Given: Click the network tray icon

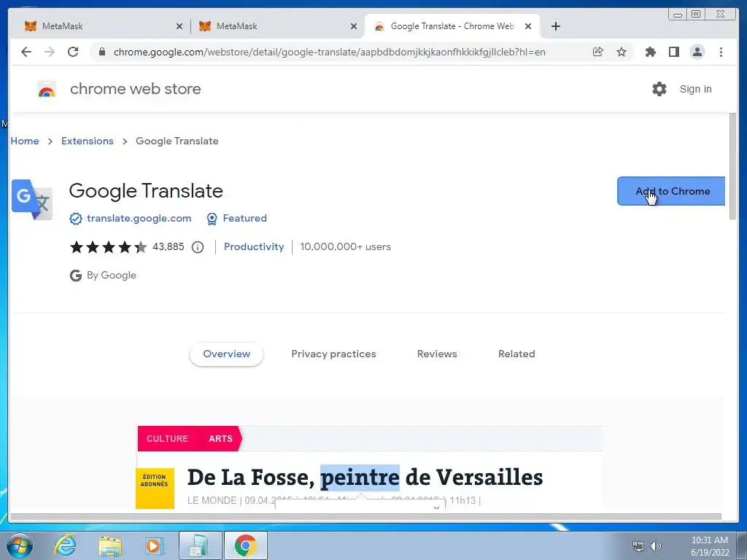Looking at the screenshot, I should tap(638, 546).
